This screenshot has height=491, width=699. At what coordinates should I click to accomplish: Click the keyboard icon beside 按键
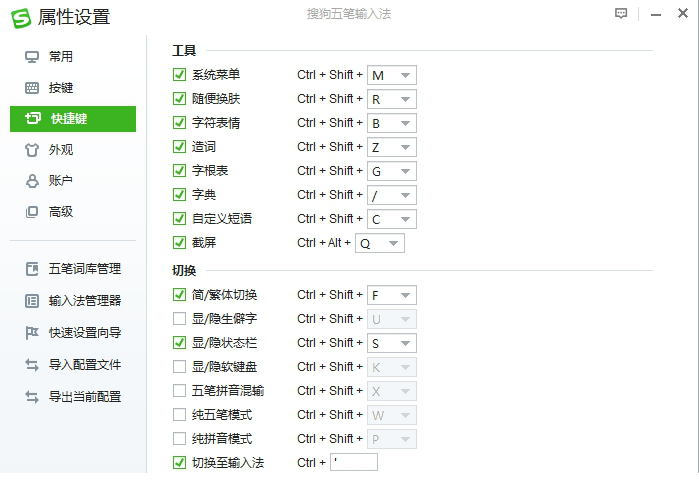[32, 88]
